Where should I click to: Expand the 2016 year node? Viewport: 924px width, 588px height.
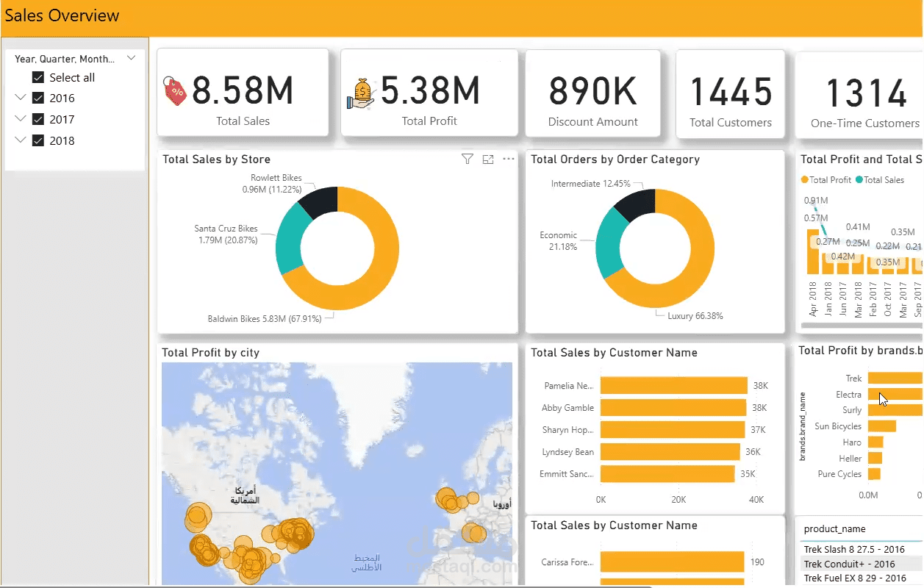tap(20, 98)
